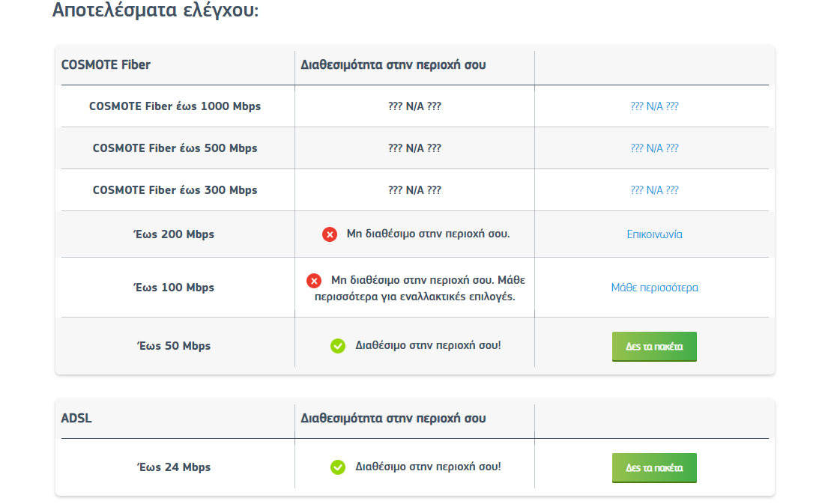
Task: Click available message in 50 Mbps row
Action: [429, 346]
